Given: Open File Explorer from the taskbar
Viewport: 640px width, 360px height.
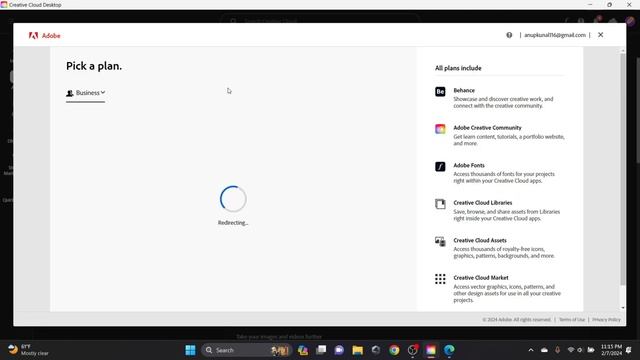Looking at the screenshot, I should [358, 350].
